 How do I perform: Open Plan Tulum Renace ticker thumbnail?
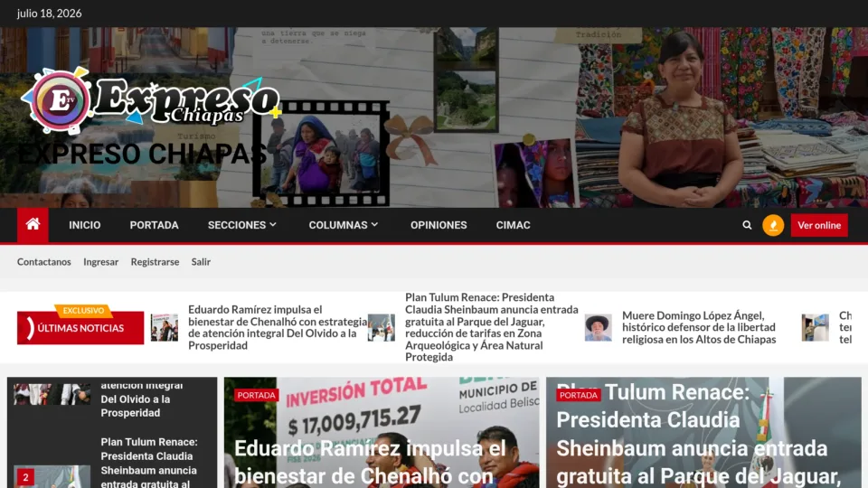click(382, 327)
